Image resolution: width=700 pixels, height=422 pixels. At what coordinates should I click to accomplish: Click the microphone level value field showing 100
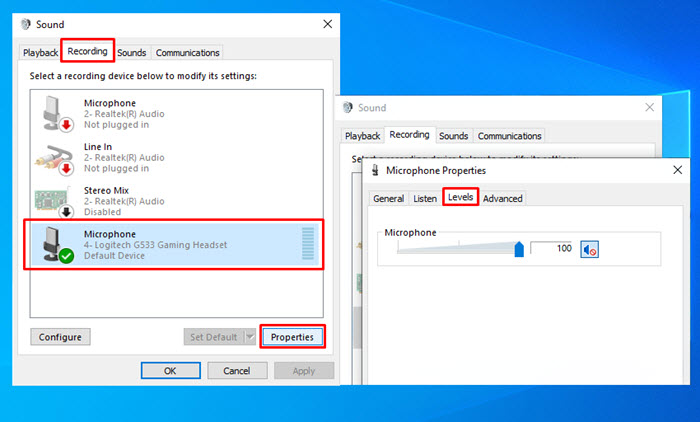coord(551,248)
